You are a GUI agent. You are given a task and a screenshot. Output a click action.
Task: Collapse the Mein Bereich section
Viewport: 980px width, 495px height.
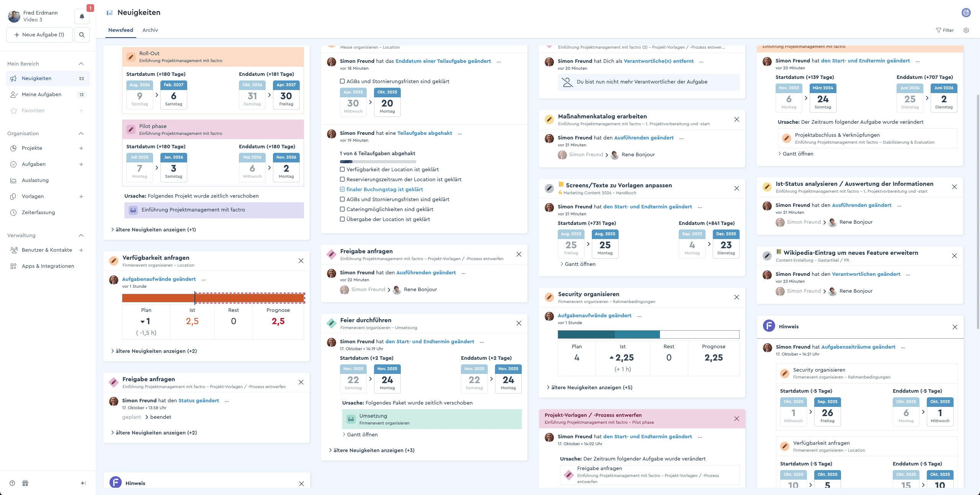81,63
